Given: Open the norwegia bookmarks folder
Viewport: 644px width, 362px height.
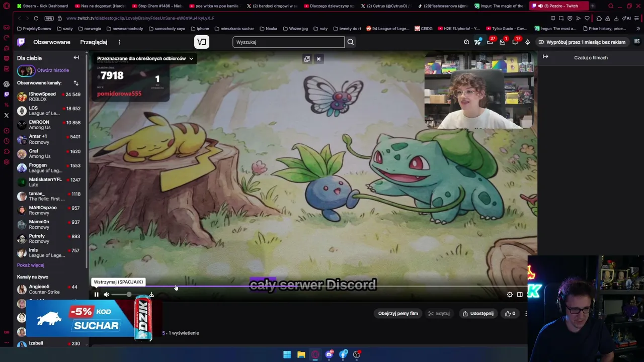Looking at the screenshot, I should point(90,29).
